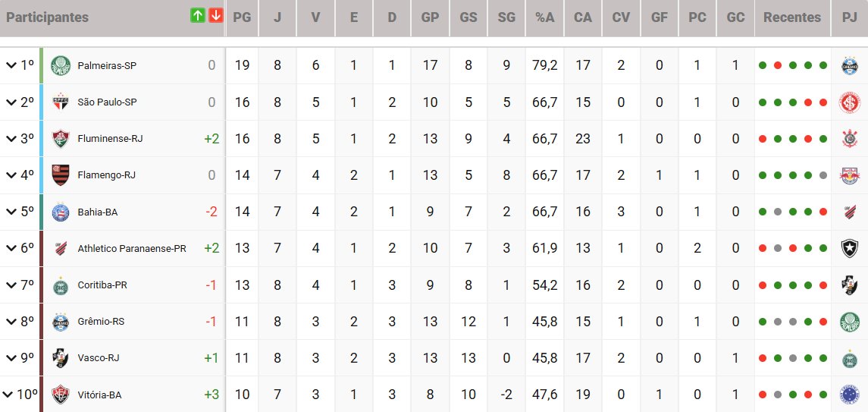Screen dimensions: 868x412
Task: Click the Coritiba-PR team name
Action: [x=102, y=285]
